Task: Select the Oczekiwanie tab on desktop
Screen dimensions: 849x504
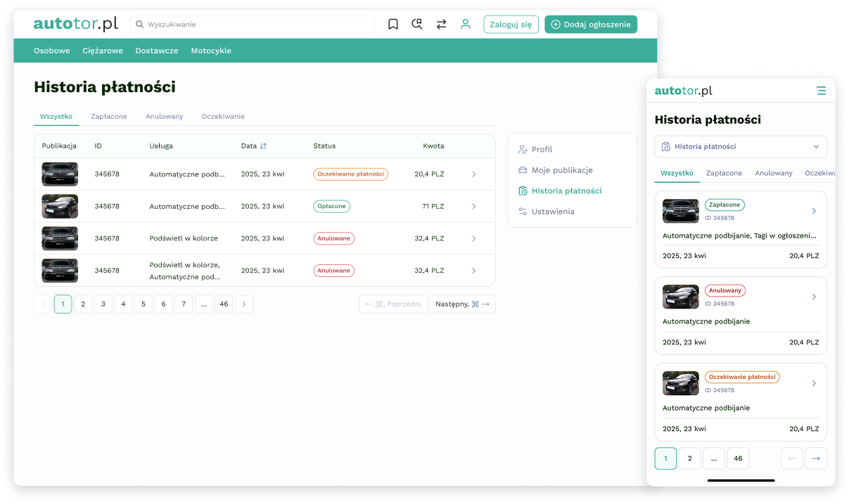Action: click(223, 117)
